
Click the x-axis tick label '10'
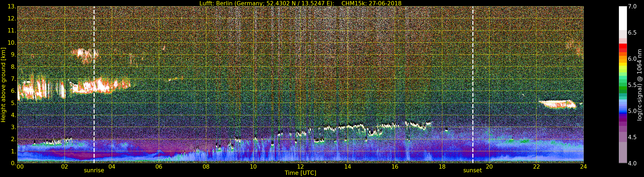[253, 167]
